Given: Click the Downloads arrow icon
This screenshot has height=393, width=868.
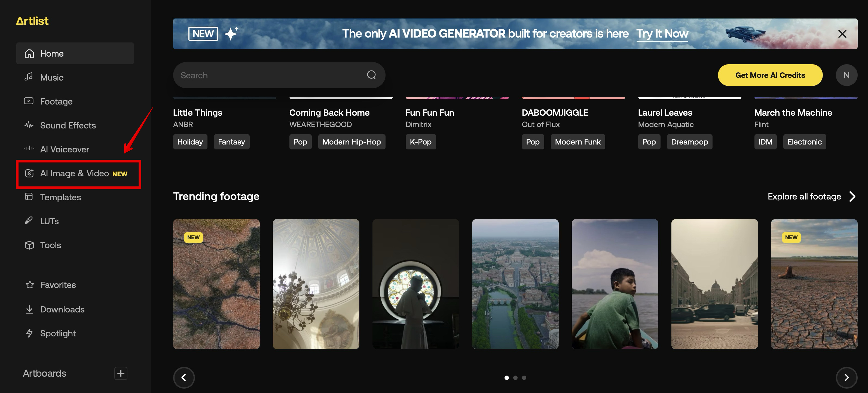Looking at the screenshot, I should pos(29,309).
